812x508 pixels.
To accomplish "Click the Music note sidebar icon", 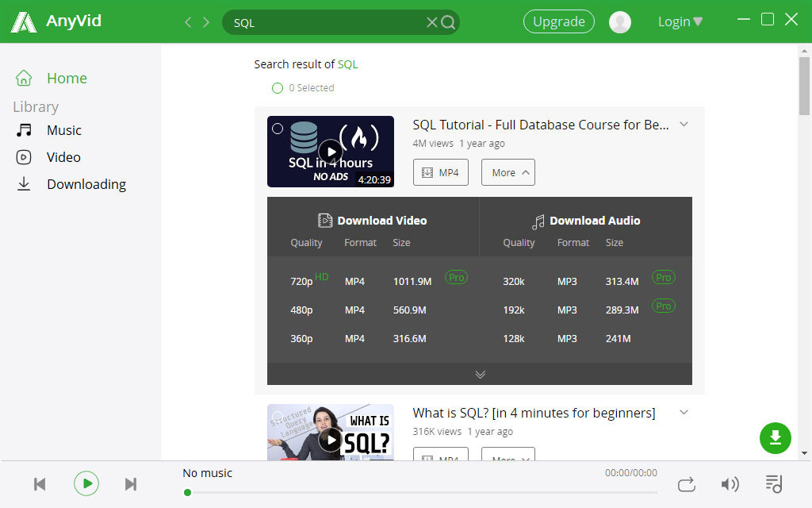I will point(24,130).
